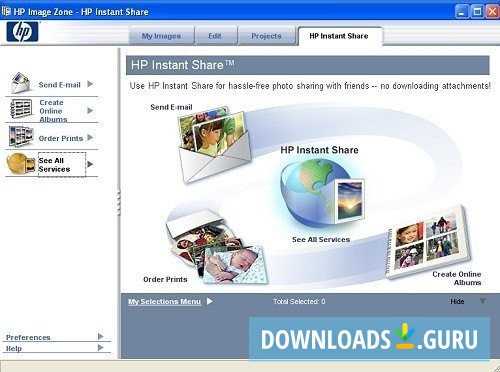Click the online photo album book graphic
This screenshot has width=500, height=372.
[x=428, y=242]
